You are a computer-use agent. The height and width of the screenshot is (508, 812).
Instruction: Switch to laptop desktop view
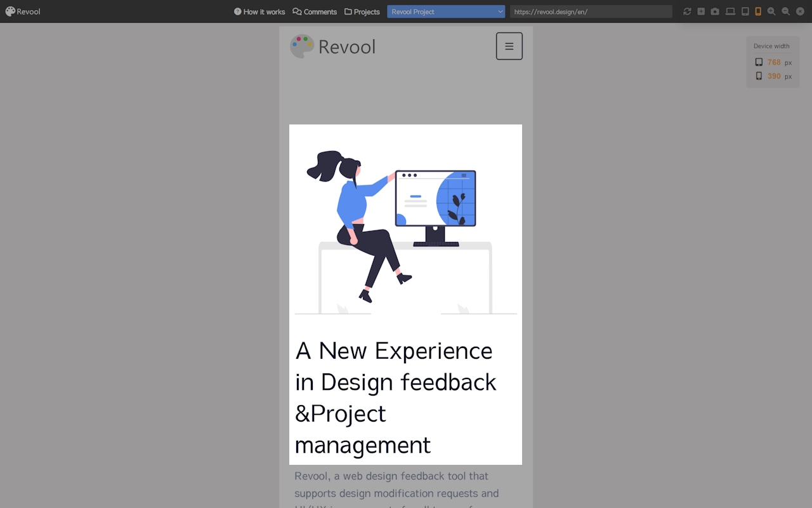(730, 11)
